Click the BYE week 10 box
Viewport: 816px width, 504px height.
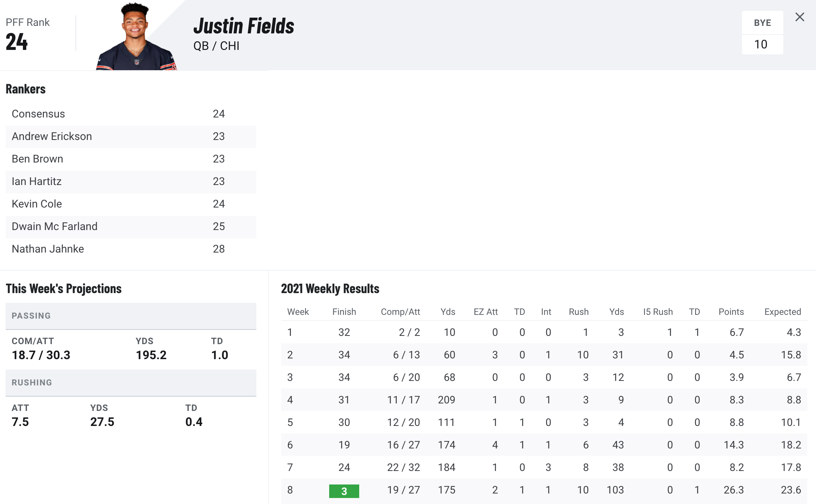point(762,33)
